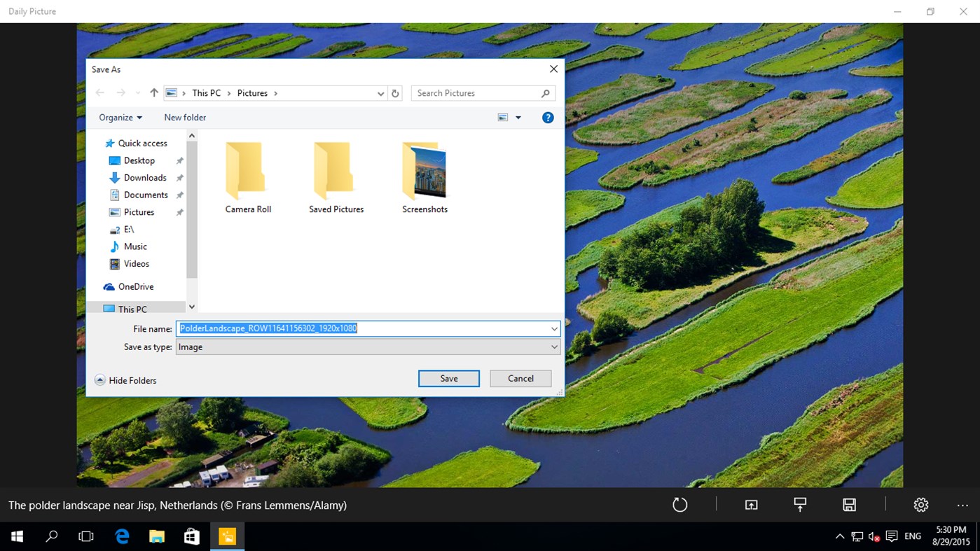Collapse folders with Hide Folders control
This screenshot has width=980, height=551.
click(x=125, y=379)
